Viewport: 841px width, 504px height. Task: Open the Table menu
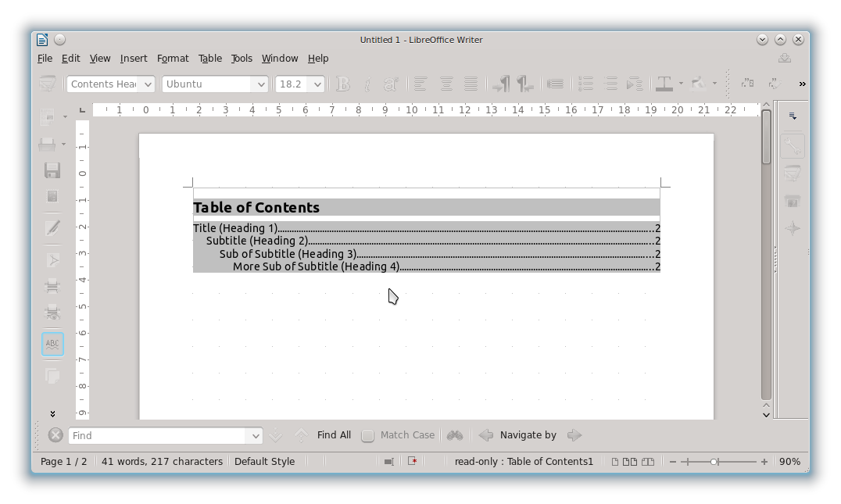209,58
